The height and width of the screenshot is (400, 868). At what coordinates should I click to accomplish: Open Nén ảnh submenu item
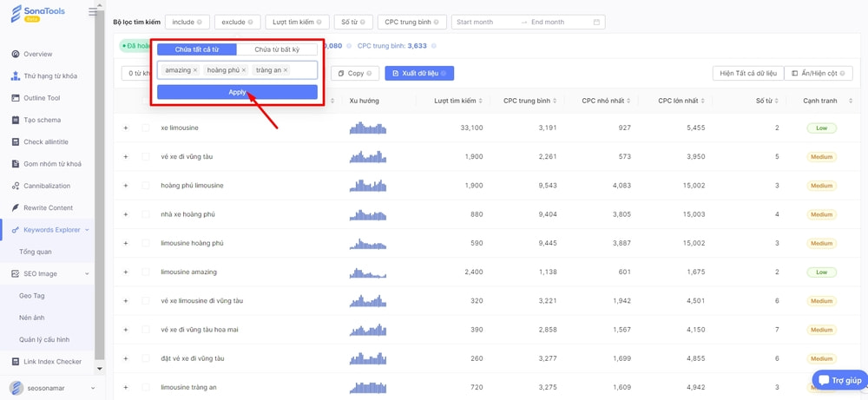tap(31, 318)
